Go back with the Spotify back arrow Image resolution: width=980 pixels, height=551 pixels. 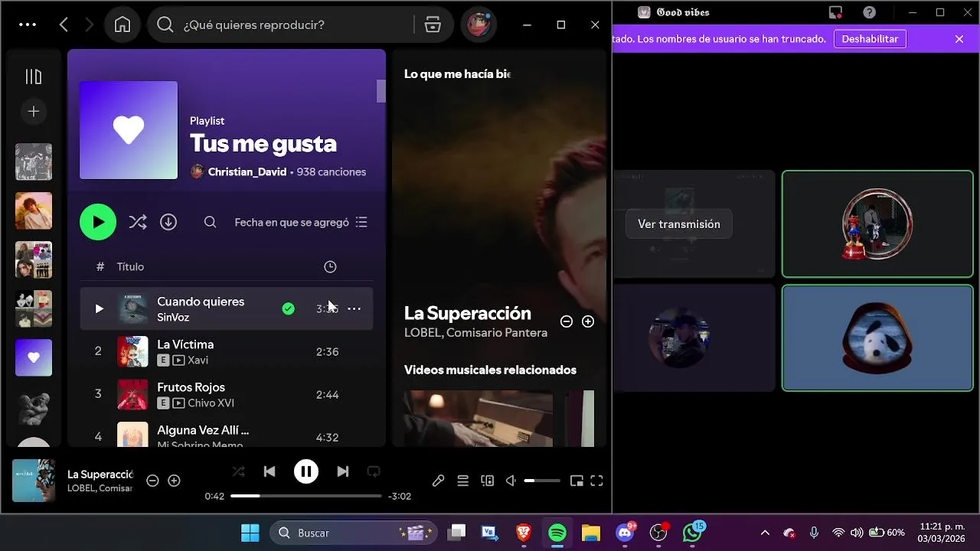pos(64,24)
